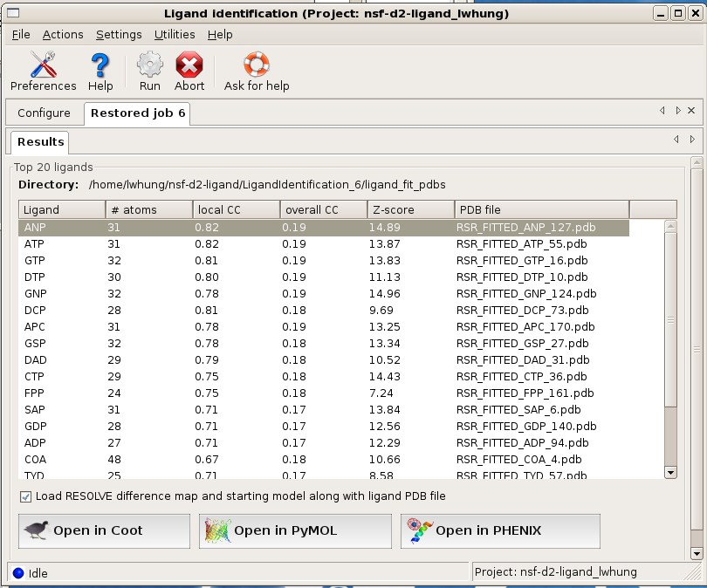
Task: Click the down arrow of the results scrollbar
Action: [x=671, y=472]
